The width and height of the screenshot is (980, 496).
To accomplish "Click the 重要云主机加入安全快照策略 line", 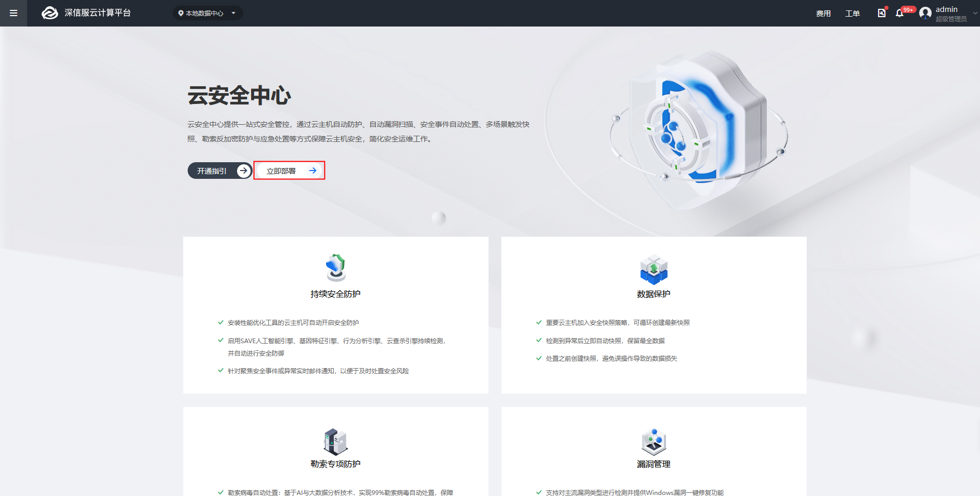I will click(618, 323).
